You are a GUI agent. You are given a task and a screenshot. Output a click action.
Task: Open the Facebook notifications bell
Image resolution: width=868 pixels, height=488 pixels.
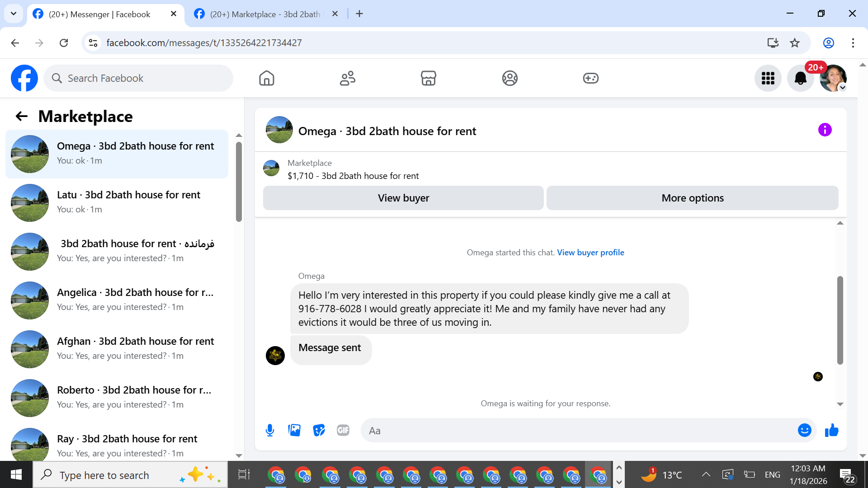800,78
